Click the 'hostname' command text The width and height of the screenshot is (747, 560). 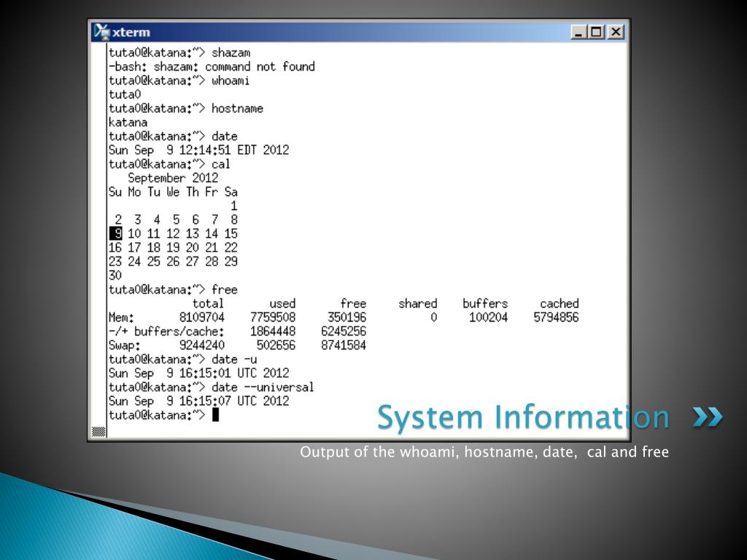pyautogui.click(x=237, y=109)
